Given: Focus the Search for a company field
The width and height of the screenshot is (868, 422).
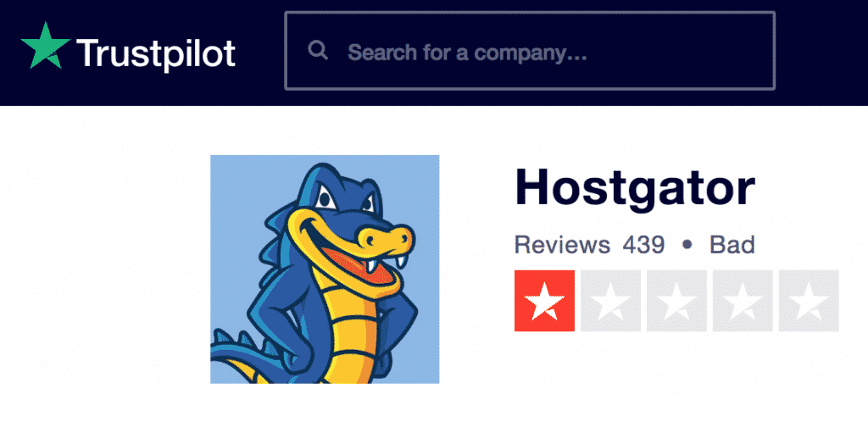Looking at the screenshot, I should pos(530,51).
